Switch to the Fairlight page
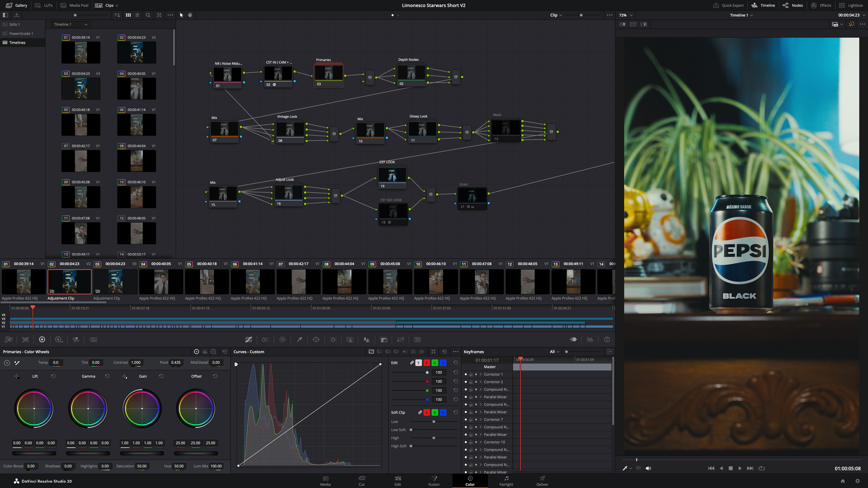Screen dimensions: 868x488 pos(506,481)
